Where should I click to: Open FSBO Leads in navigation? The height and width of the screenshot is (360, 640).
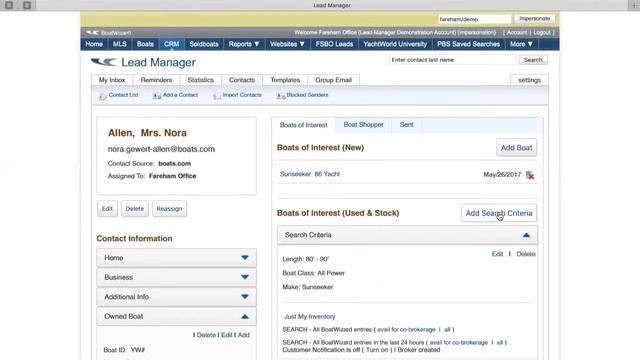pyautogui.click(x=334, y=44)
